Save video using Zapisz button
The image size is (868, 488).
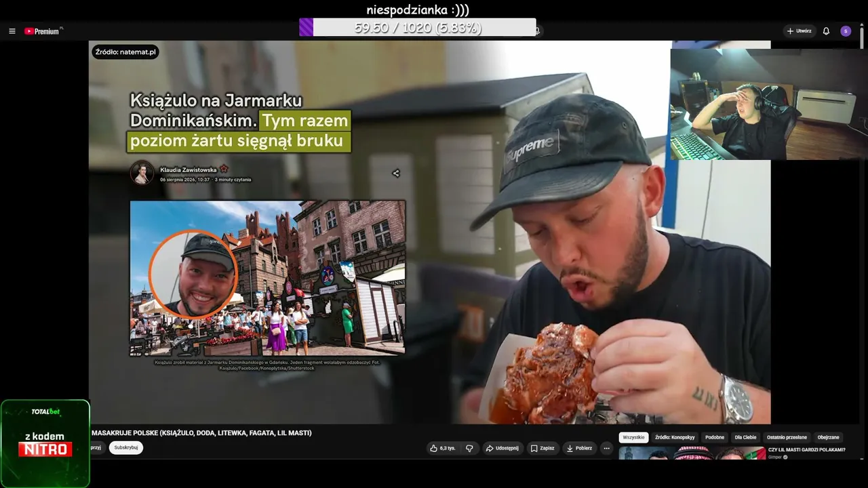(542, 448)
